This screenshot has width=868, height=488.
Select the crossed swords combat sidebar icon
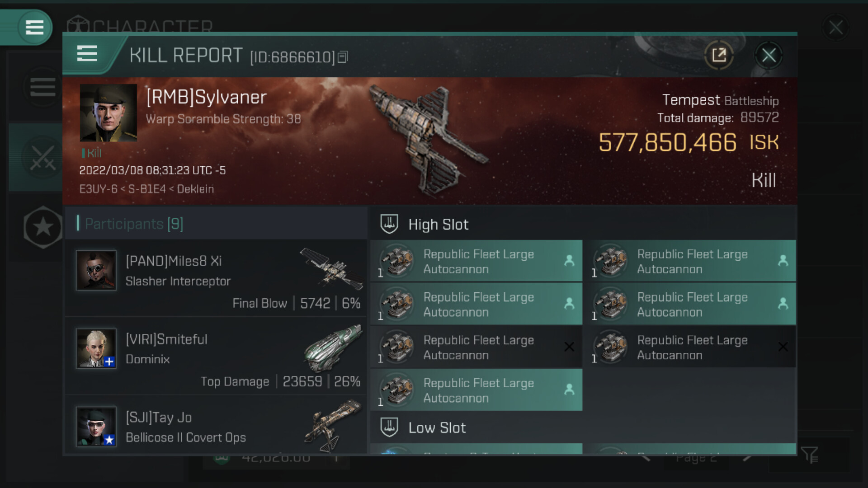click(42, 157)
